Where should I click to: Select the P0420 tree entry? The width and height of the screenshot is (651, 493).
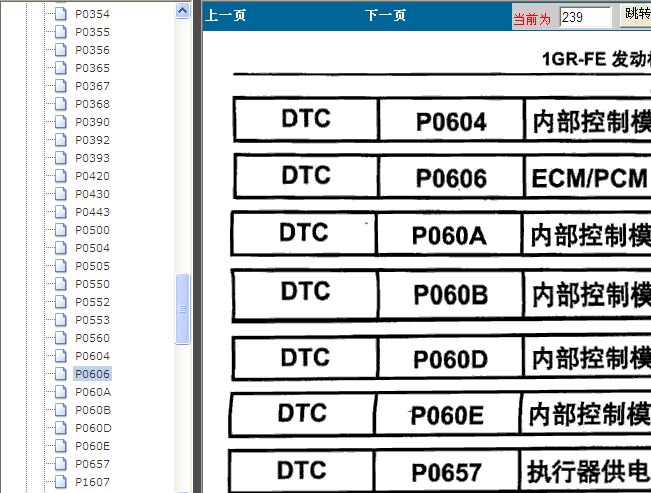coord(92,176)
